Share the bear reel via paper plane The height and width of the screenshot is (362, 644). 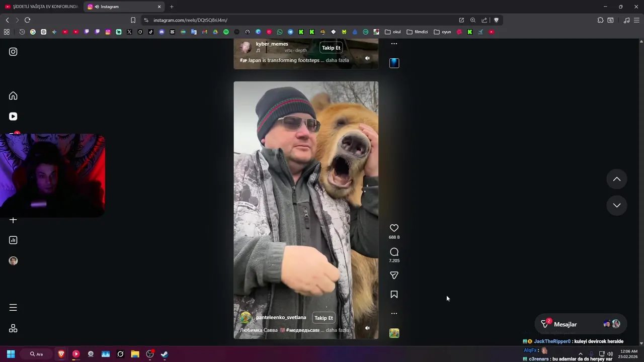click(394, 276)
